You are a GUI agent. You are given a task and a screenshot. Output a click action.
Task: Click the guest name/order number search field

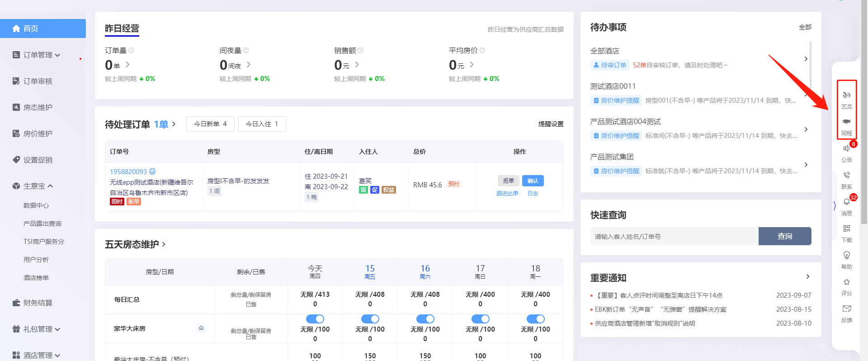click(x=674, y=237)
